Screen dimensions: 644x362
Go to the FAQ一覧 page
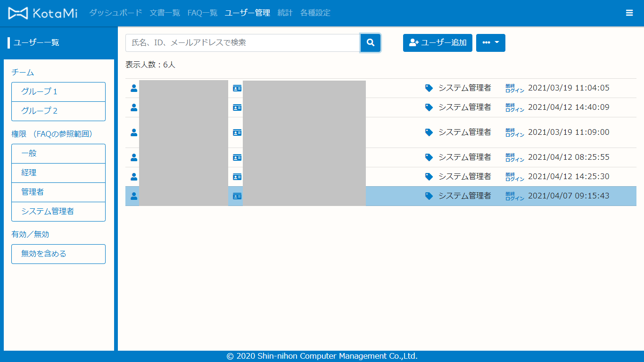pos(202,13)
